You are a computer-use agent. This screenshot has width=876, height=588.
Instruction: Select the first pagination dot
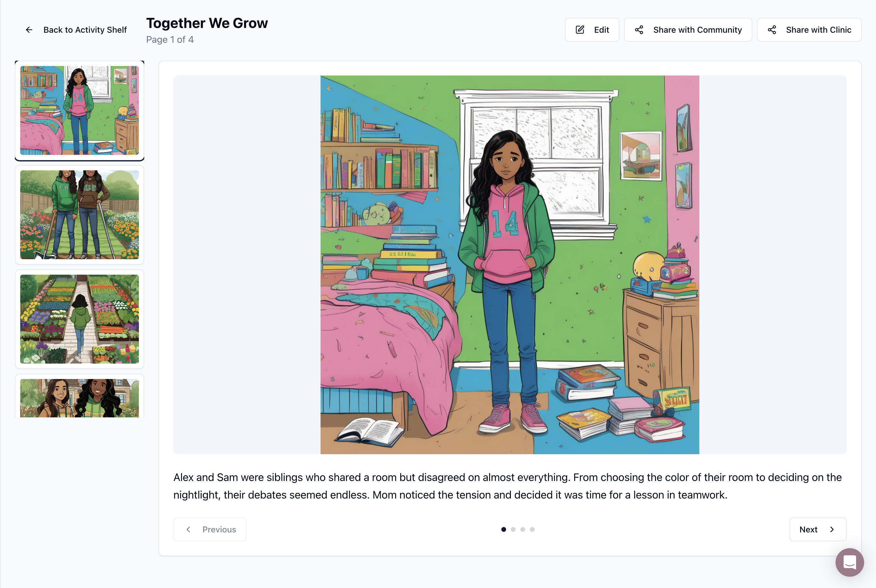pos(504,529)
